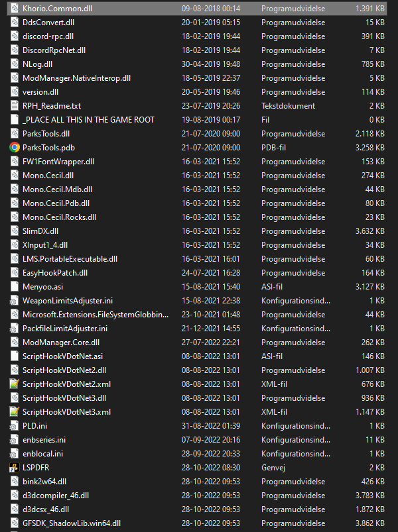Click the XML-fil type of ScriptHookVDotNet2.xml
This screenshot has height=532, width=398.
274,384
